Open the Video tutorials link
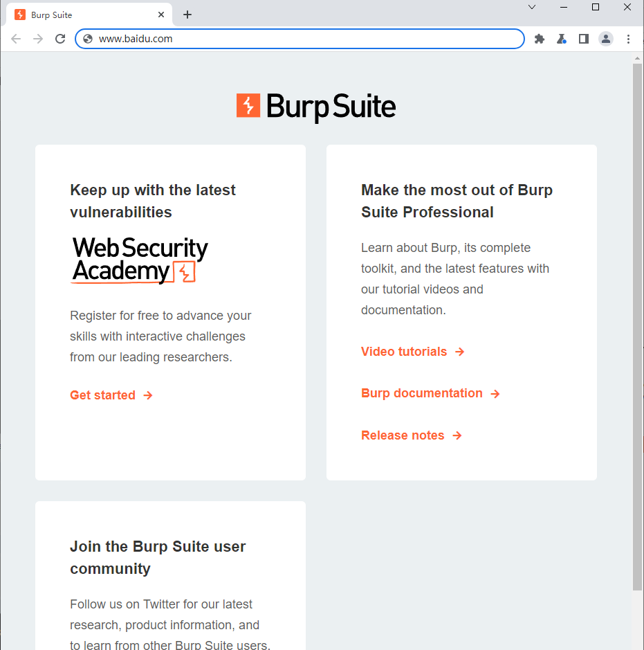The image size is (644, 650). click(412, 352)
